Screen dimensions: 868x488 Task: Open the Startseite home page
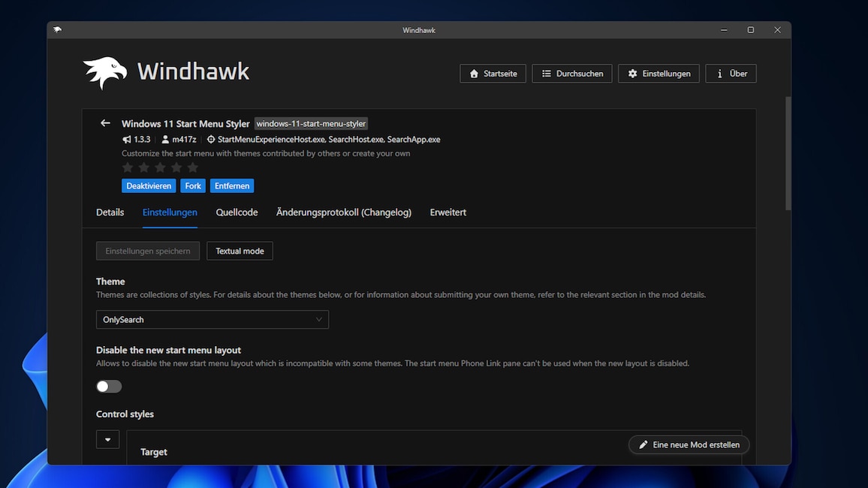[493, 74]
